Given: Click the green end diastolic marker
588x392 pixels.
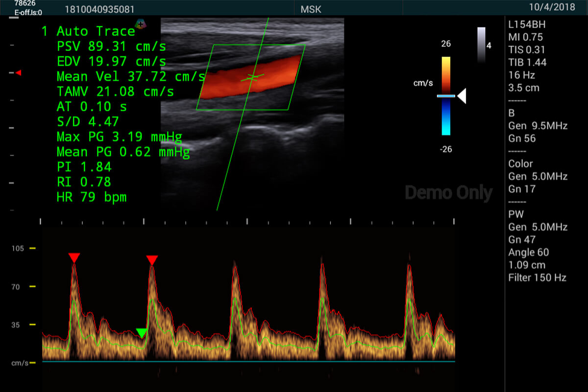Looking at the screenshot, I should click(142, 333).
